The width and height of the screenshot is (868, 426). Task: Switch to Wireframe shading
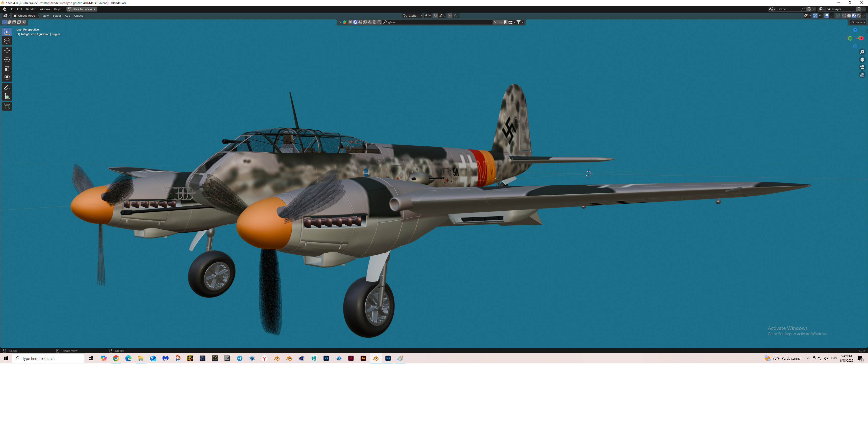(845, 16)
